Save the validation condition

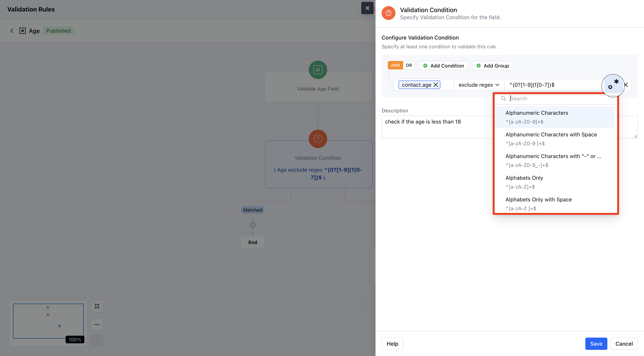click(596, 344)
